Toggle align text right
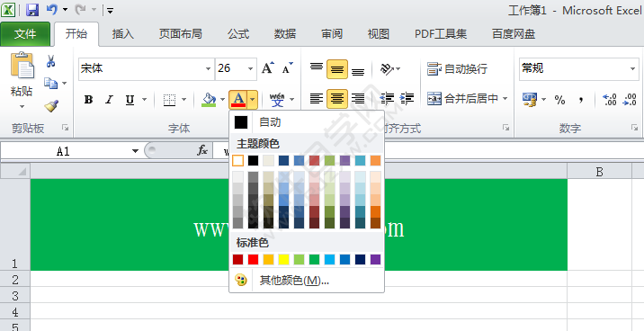 tap(358, 99)
